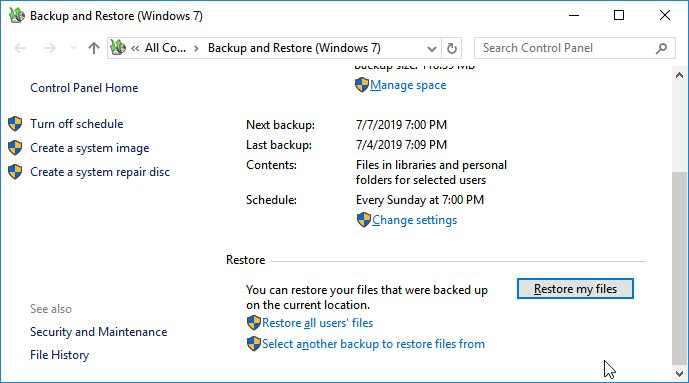Image resolution: width=689 pixels, height=383 pixels.
Task: Click shield icon next to Manage space
Action: pos(362,85)
